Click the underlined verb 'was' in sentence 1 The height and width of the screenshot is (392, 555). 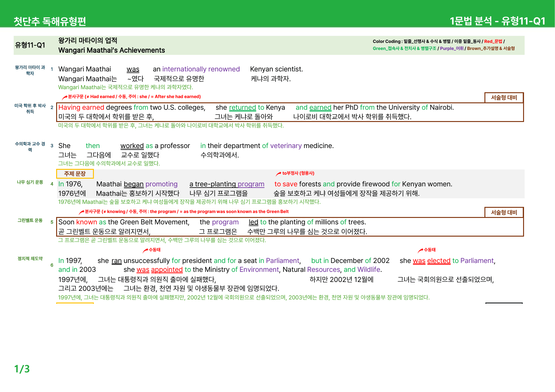(x=133, y=69)
